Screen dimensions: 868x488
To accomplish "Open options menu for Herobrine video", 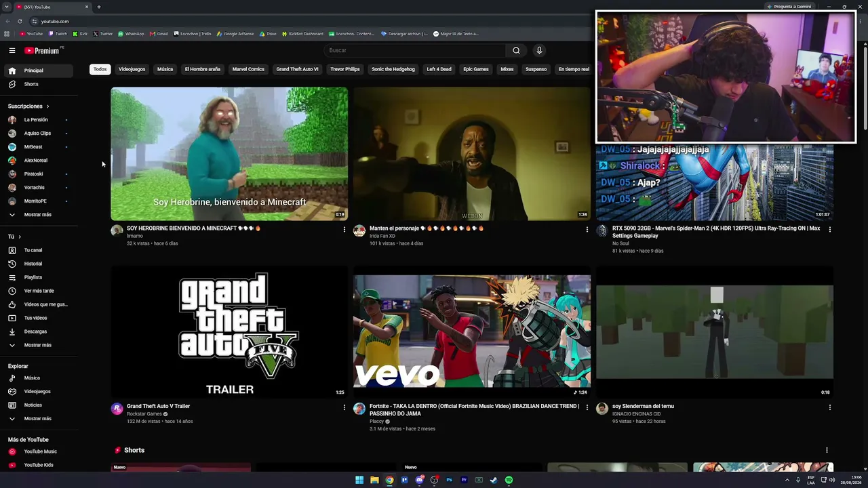I will pos(344,229).
